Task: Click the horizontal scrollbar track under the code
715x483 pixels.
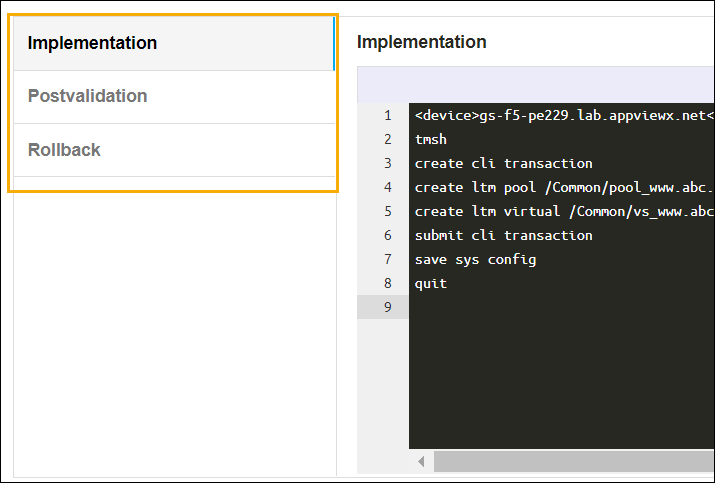Action: point(574,462)
